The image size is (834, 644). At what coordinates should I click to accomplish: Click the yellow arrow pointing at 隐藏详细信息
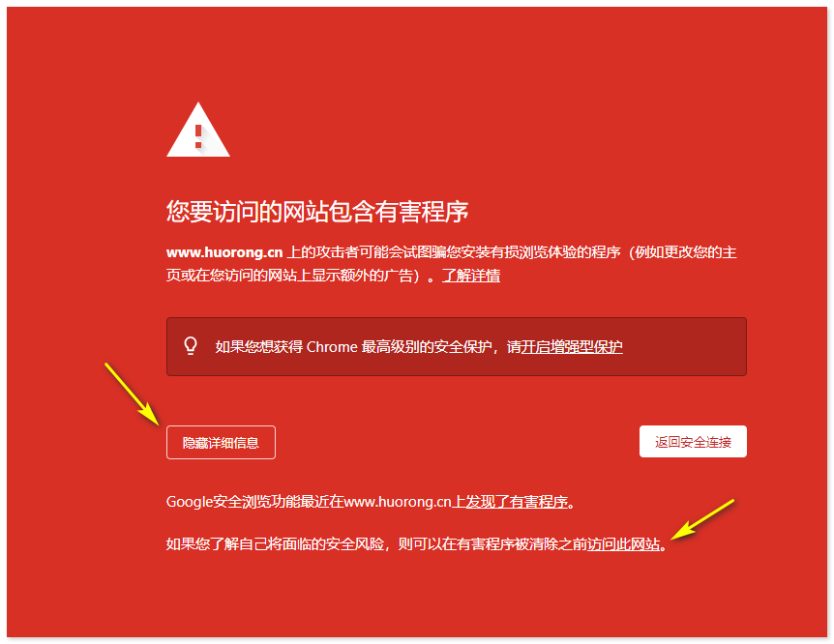click(132, 395)
